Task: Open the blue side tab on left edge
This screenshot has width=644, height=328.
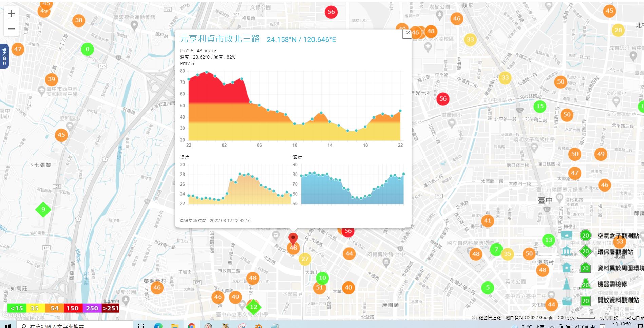Action: 4,56
